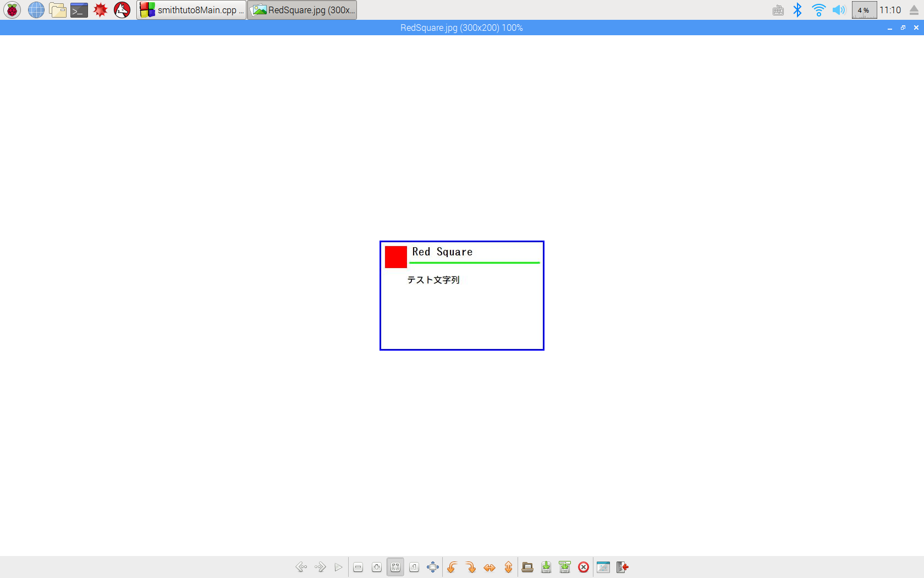Toggle fit image to window
The height and width of the screenshot is (578, 924).
click(x=395, y=567)
